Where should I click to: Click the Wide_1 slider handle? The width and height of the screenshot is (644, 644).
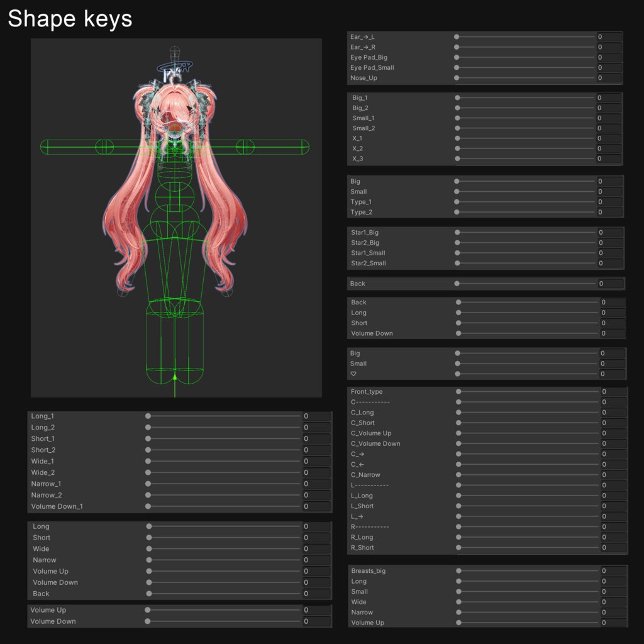[148, 461]
